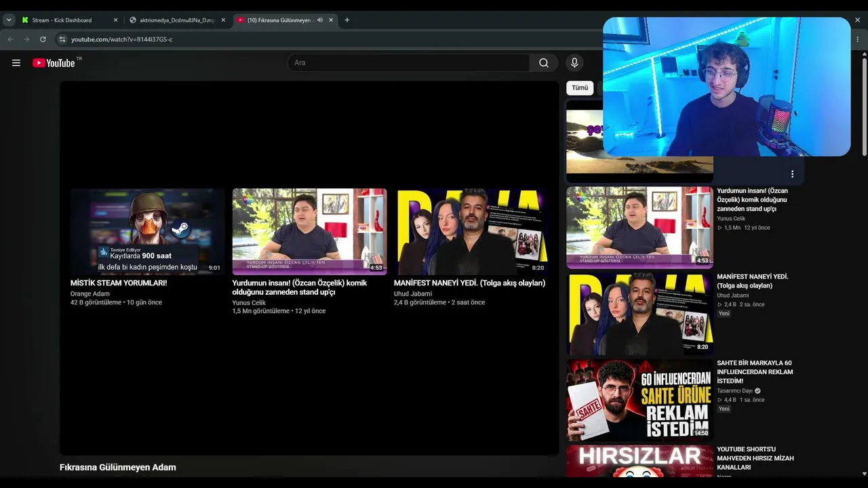Open end-screen title MİSTİK STEAM YORUMLARI!
This screenshot has width=868, height=488.
(119, 283)
